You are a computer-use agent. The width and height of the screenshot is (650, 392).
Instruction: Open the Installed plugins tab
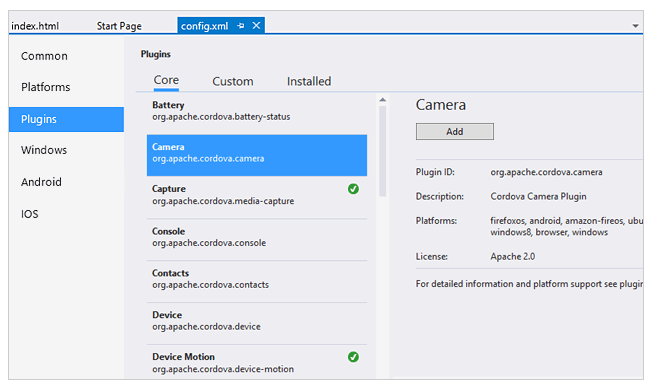pos(309,81)
